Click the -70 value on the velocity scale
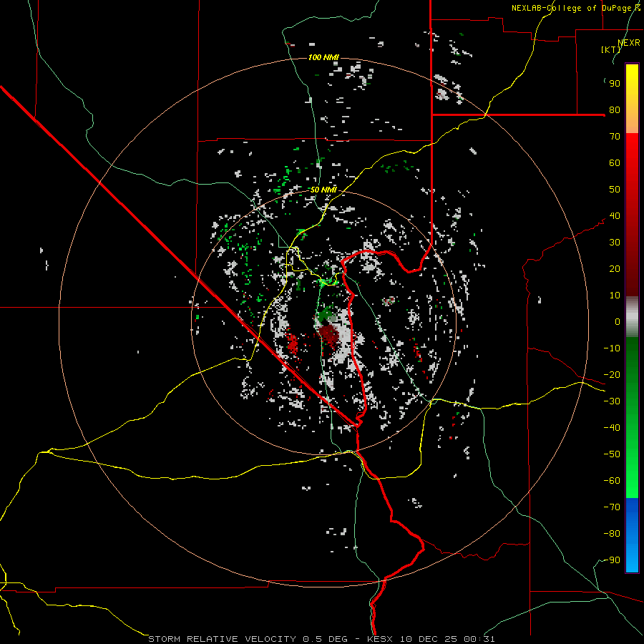 pyautogui.click(x=612, y=507)
